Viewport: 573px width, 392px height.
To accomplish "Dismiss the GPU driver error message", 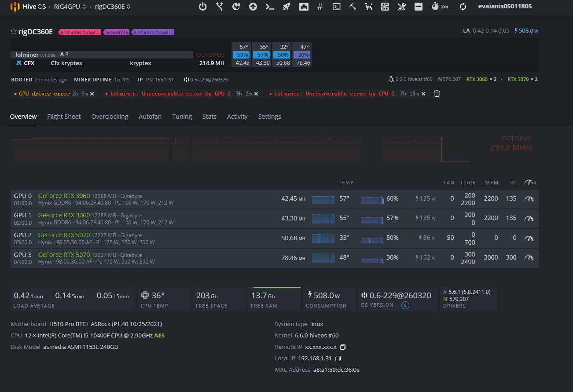I will tap(92, 94).
